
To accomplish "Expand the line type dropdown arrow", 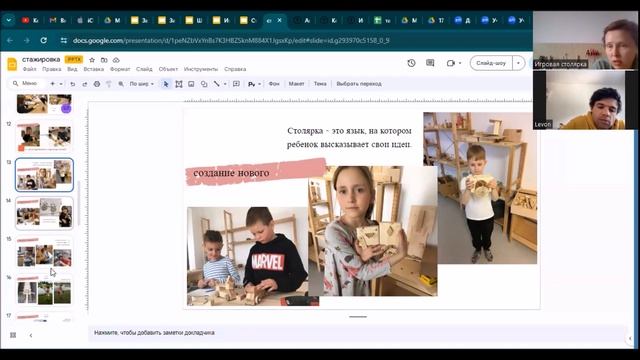I will [225, 84].
